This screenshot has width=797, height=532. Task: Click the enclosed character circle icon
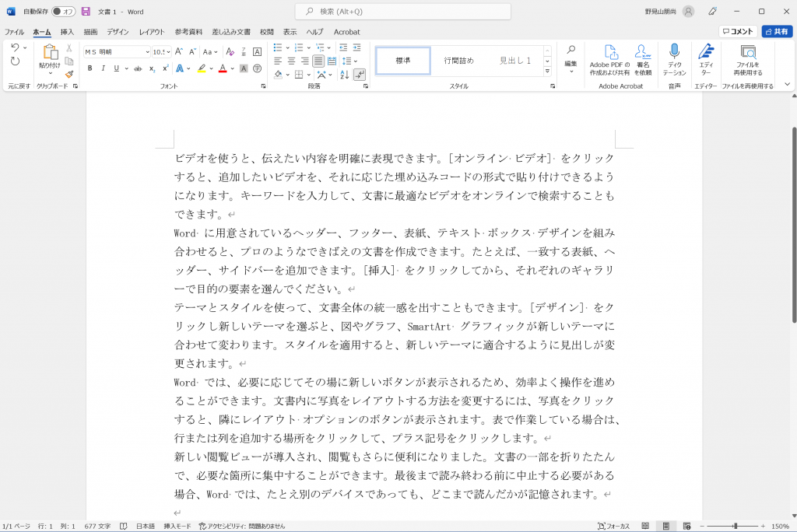257,68
